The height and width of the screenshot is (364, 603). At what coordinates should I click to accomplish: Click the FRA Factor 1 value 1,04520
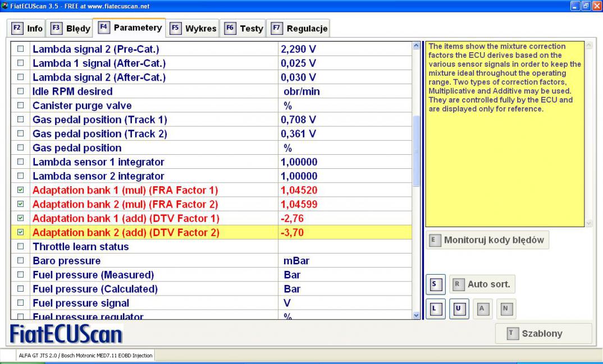(299, 190)
